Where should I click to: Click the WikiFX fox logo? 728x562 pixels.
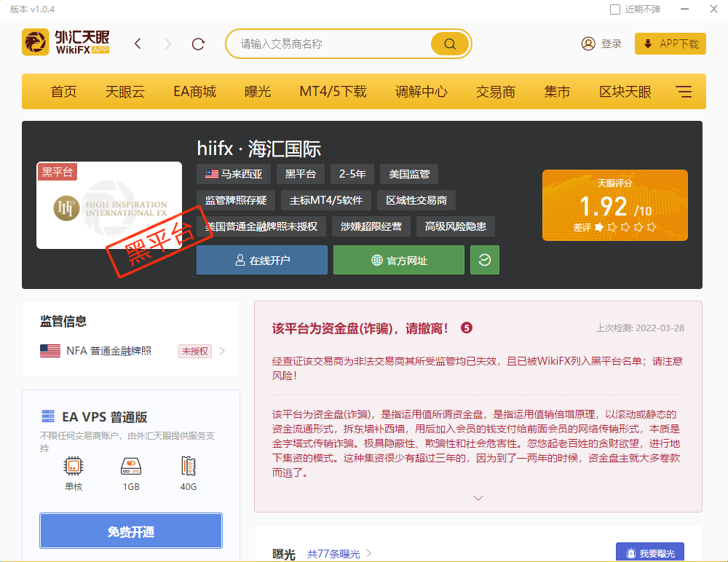click(x=36, y=41)
